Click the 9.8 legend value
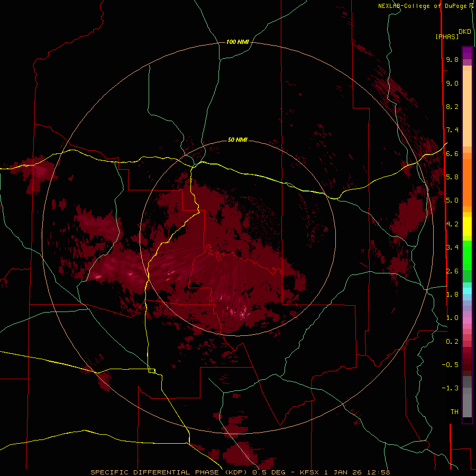 pyautogui.click(x=452, y=59)
